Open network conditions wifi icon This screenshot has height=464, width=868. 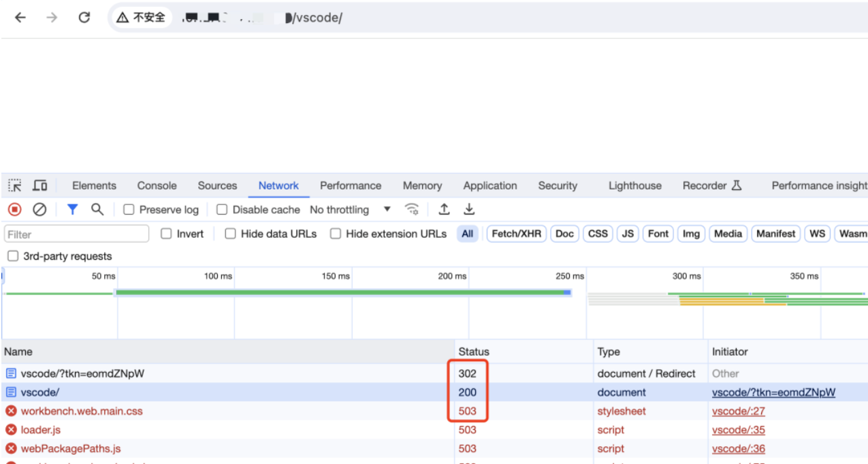(411, 209)
